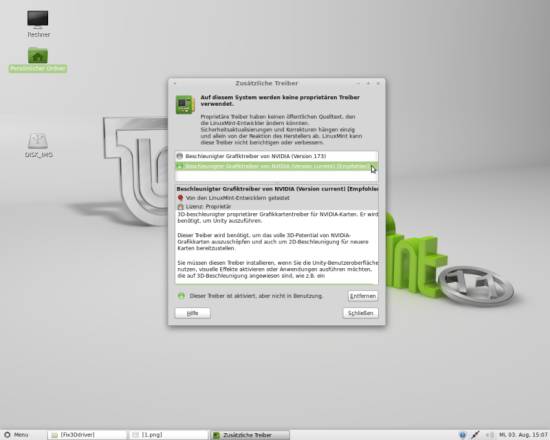Switch to [Fix3Ddriver] taskbar window

[x=87, y=435]
